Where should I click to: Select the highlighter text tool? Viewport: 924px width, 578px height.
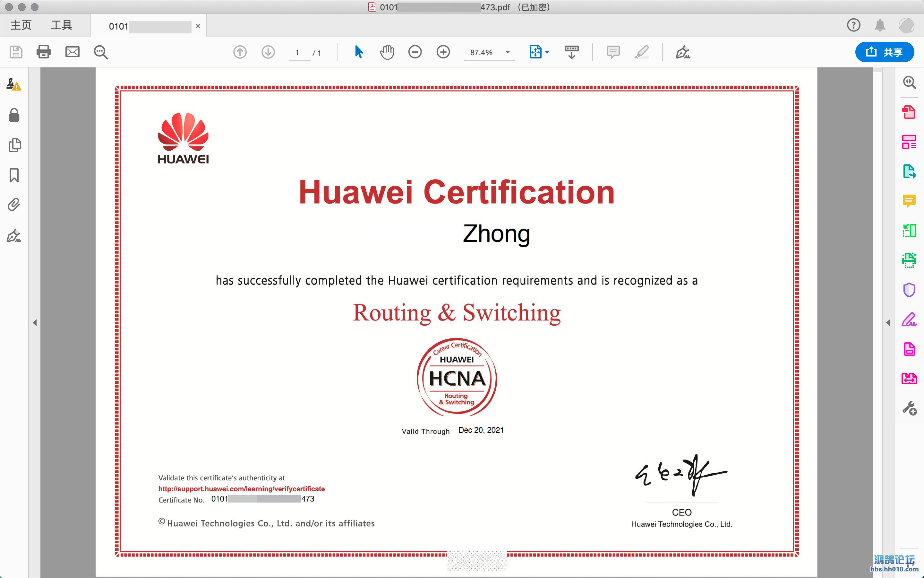point(642,52)
